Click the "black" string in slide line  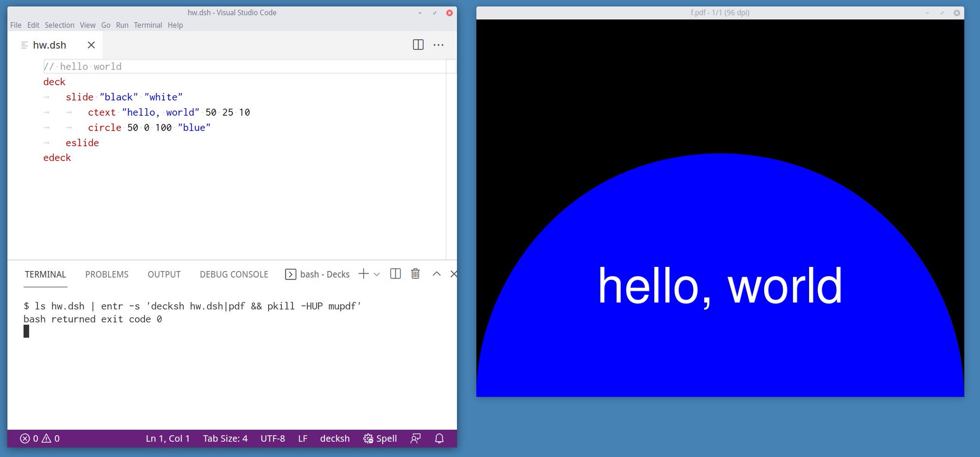coord(119,97)
